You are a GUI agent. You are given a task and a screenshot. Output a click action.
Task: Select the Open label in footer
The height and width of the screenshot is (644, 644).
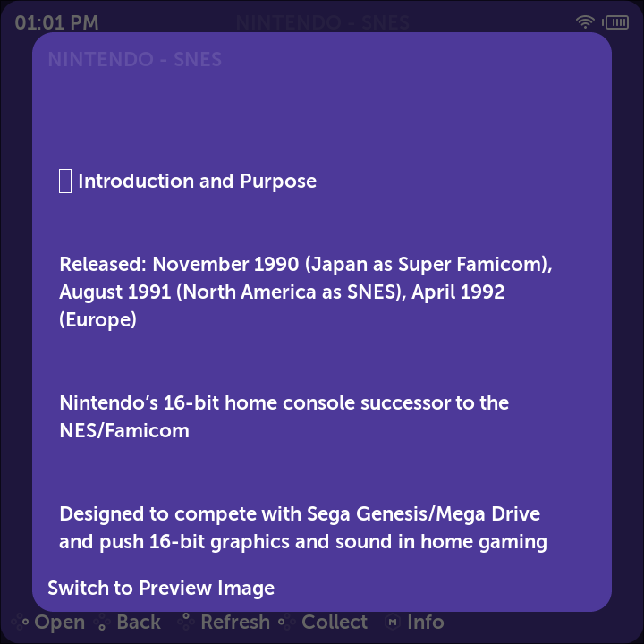60,622
